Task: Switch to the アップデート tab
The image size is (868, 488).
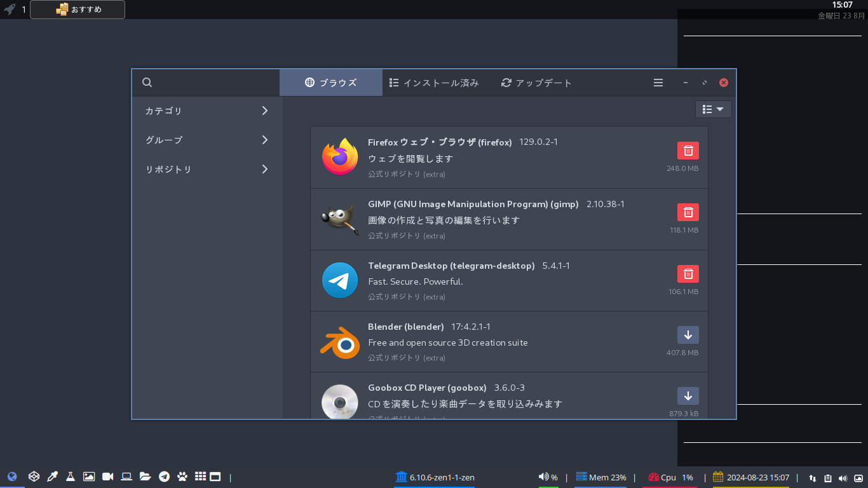Action: click(x=536, y=83)
